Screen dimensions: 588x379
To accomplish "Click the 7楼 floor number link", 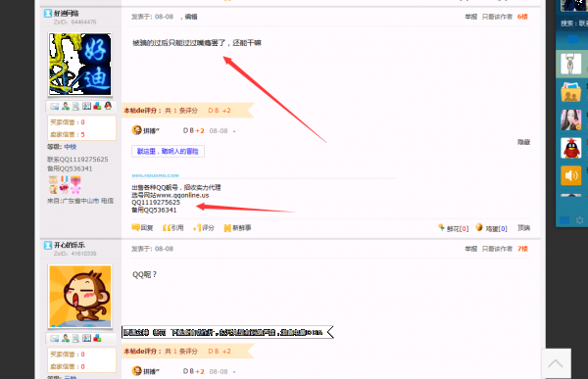I will tap(522, 249).
